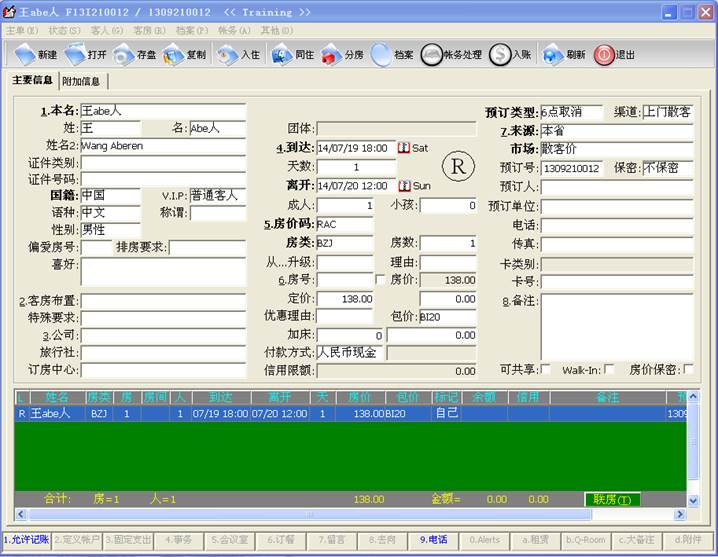Open the 市场 field showing 散客价
The image size is (718, 557).
tap(617, 149)
